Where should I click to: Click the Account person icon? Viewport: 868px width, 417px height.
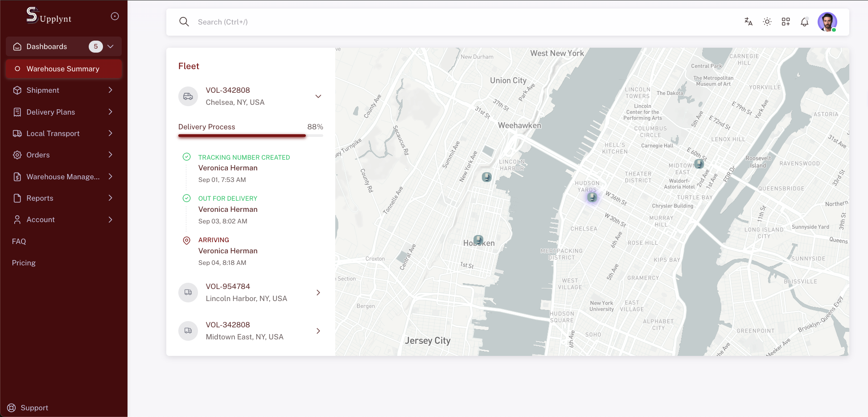17,219
